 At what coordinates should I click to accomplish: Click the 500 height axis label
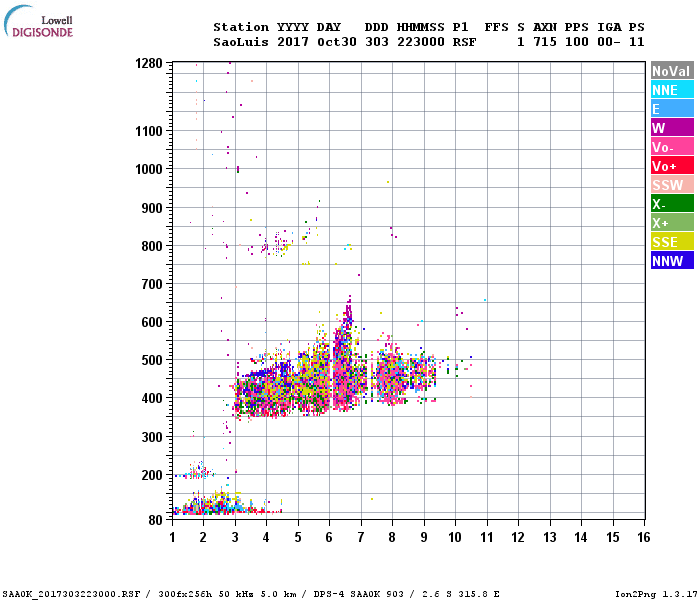tap(152, 360)
